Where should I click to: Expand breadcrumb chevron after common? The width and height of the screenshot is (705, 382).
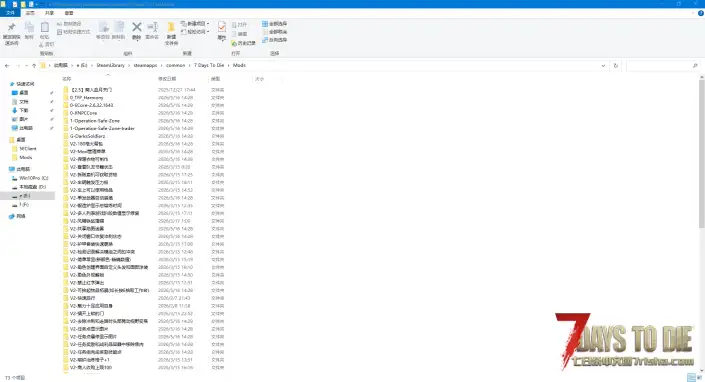[x=189, y=66]
